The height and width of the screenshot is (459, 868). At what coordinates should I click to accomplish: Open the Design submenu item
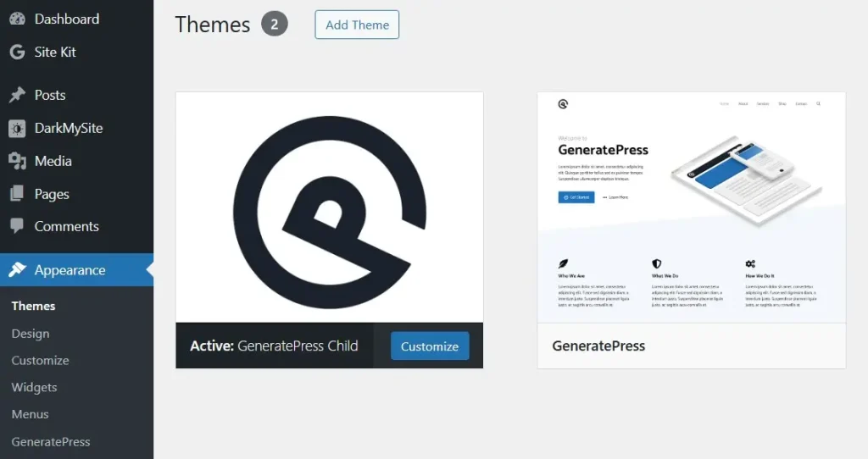click(31, 334)
